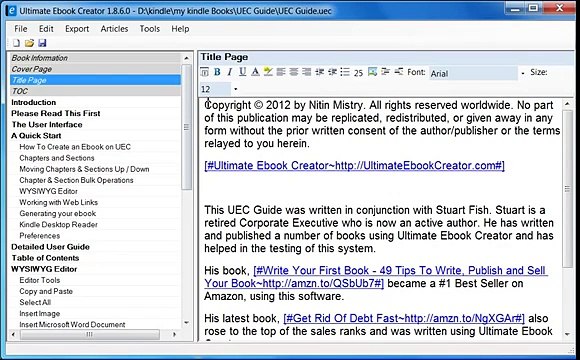
Task: Click the second indent icon
Action: [x=332, y=72]
